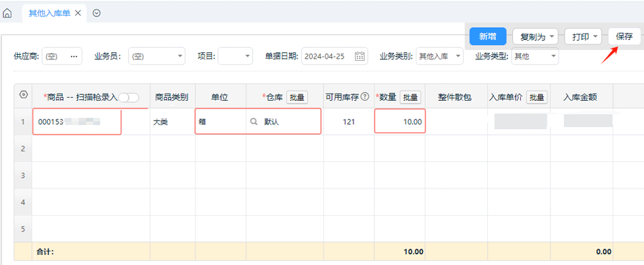Open calendar icon in 单据日期 field

pos(360,56)
